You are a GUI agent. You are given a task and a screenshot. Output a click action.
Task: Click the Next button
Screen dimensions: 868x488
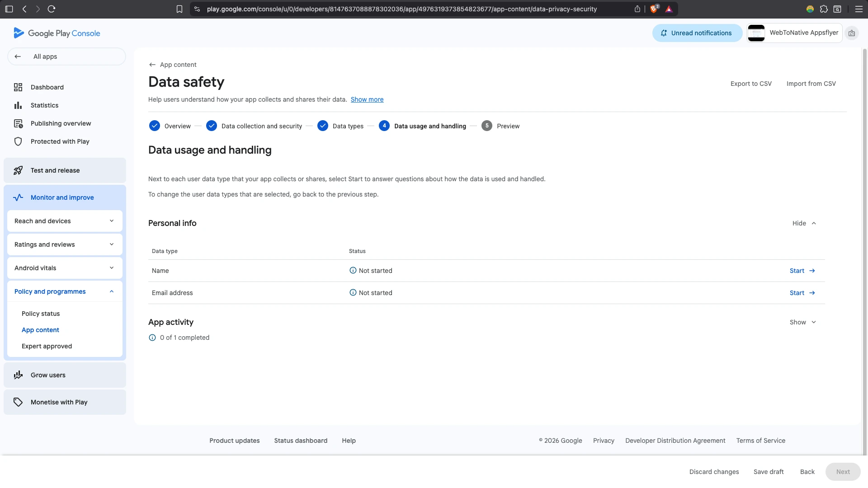[843, 472]
